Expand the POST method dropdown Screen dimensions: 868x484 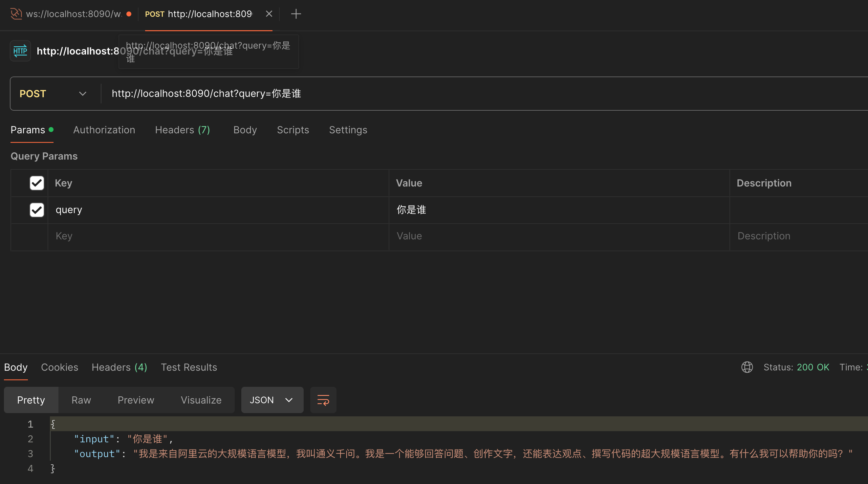(x=82, y=94)
